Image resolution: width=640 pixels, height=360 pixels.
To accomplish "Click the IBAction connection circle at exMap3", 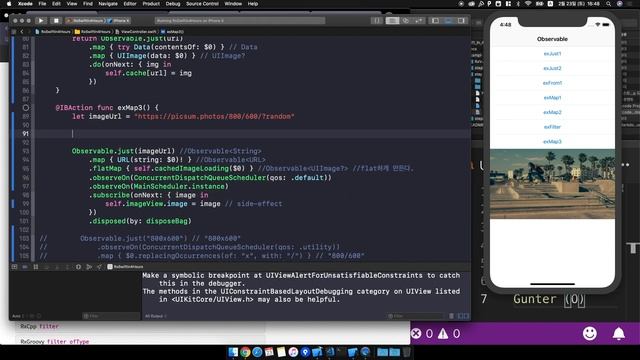I will click(26, 108).
